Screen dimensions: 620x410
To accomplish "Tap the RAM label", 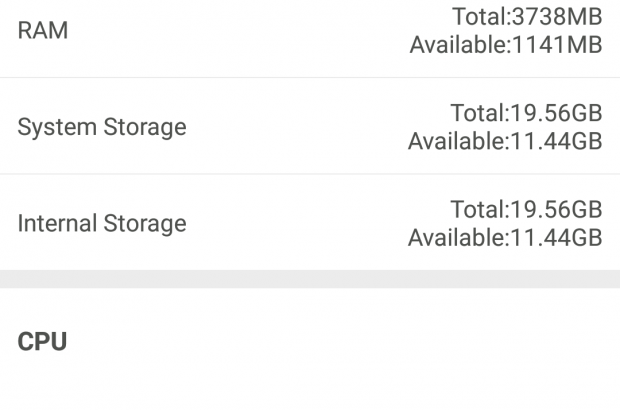I will point(43,31).
